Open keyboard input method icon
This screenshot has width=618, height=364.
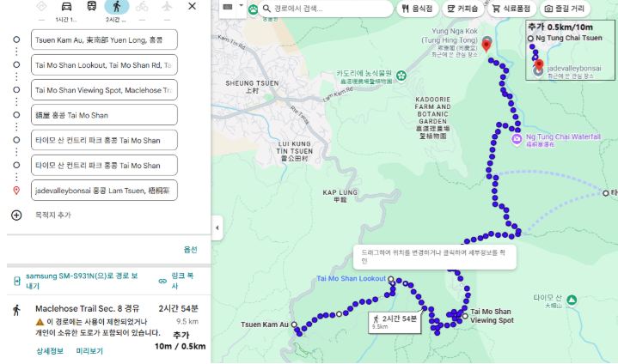(228, 7)
